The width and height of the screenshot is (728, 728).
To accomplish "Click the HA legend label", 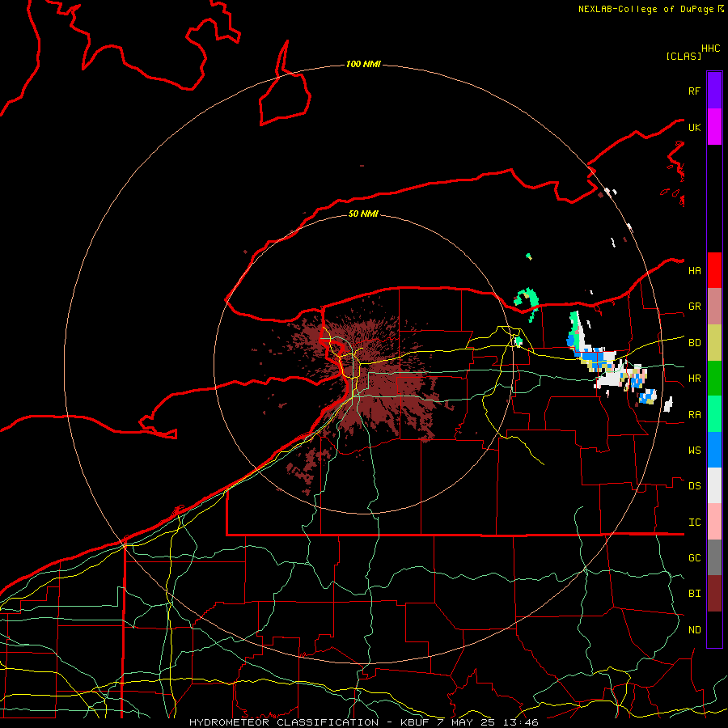I will pos(694,271).
